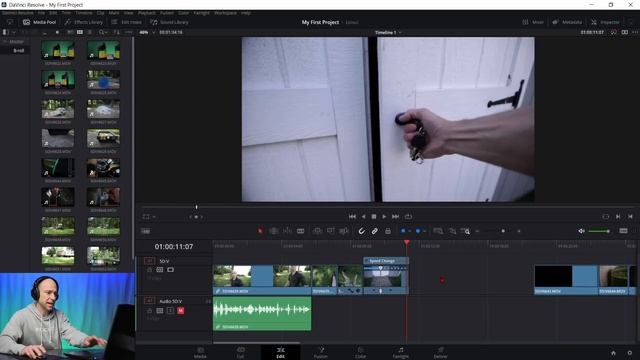Click the Insert Clip icon
Viewport: 640px width, 360px height.
click(317, 231)
